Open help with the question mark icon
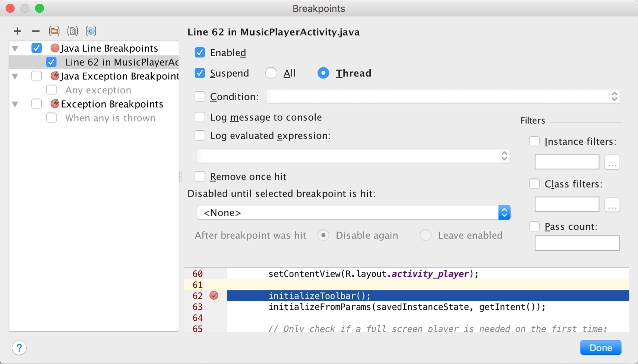The image size is (638, 364). pos(19,348)
